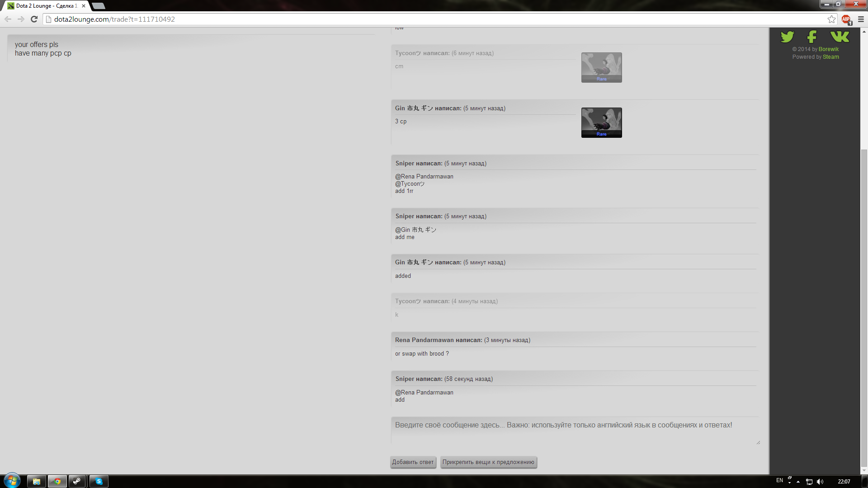
Task: Open Skype from the taskbar
Action: click(99, 481)
